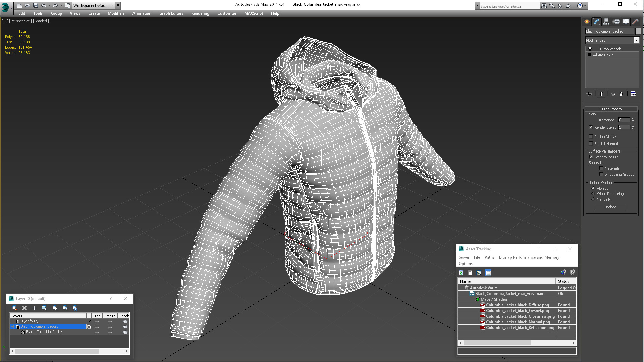Select the When Rendering update option
The width and height of the screenshot is (644, 362).
(593, 194)
